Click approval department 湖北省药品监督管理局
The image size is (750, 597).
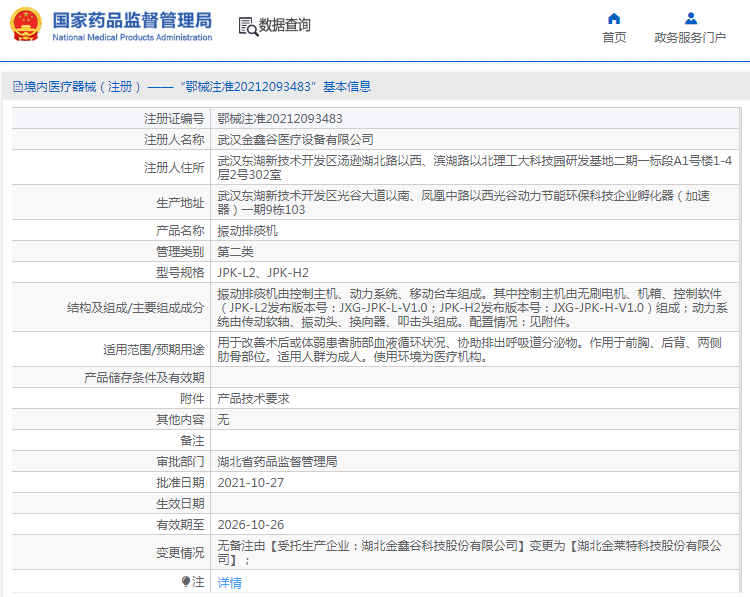pos(277,462)
